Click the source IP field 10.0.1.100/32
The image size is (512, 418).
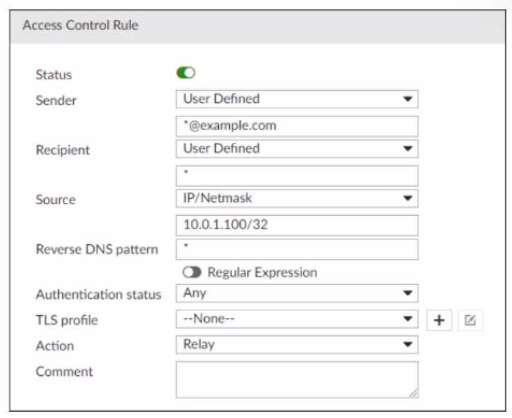(x=297, y=225)
